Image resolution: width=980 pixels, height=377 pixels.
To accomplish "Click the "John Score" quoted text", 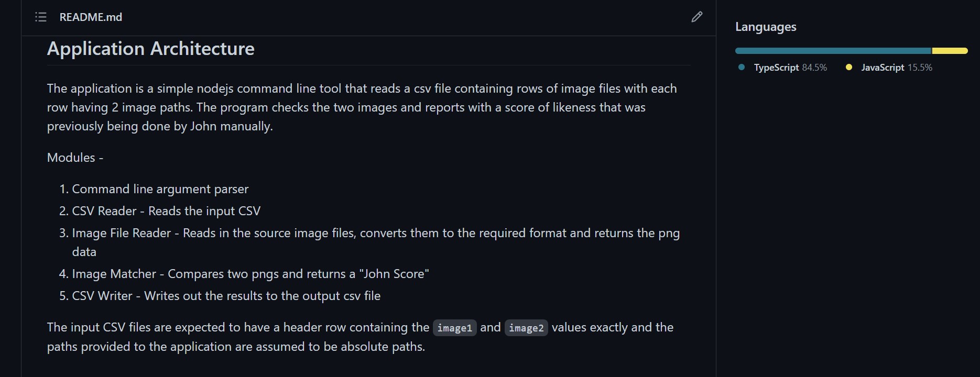I will point(394,274).
